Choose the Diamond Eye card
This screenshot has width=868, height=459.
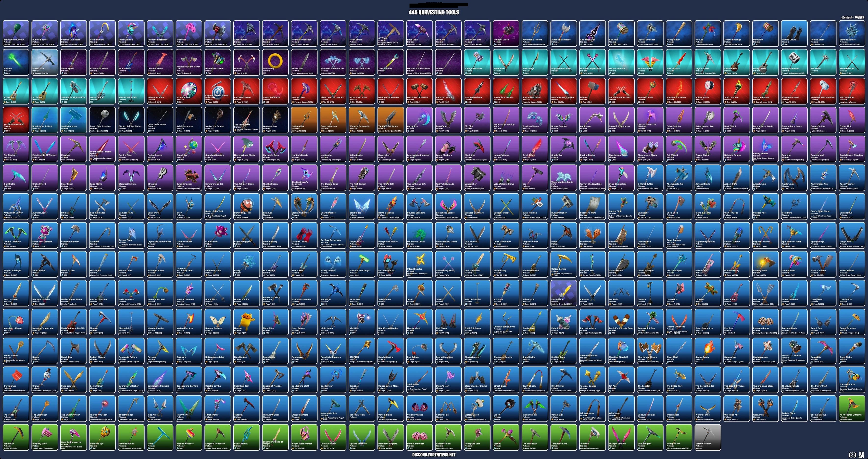tap(102, 437)
